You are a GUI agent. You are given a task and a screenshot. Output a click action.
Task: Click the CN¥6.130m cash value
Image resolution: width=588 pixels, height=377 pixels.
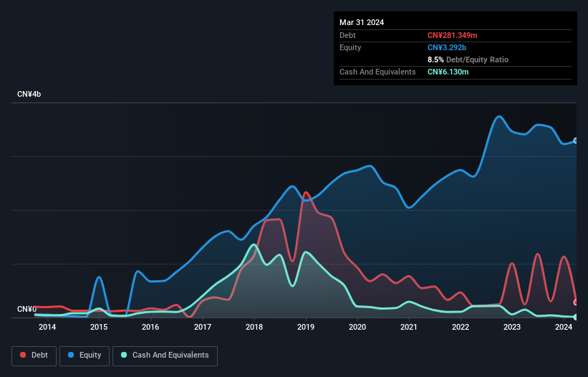coord(448,72)
